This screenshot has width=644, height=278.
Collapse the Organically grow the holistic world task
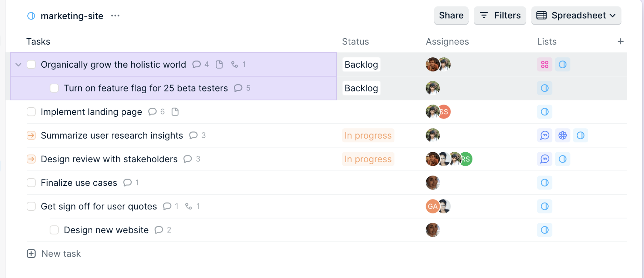18,65
